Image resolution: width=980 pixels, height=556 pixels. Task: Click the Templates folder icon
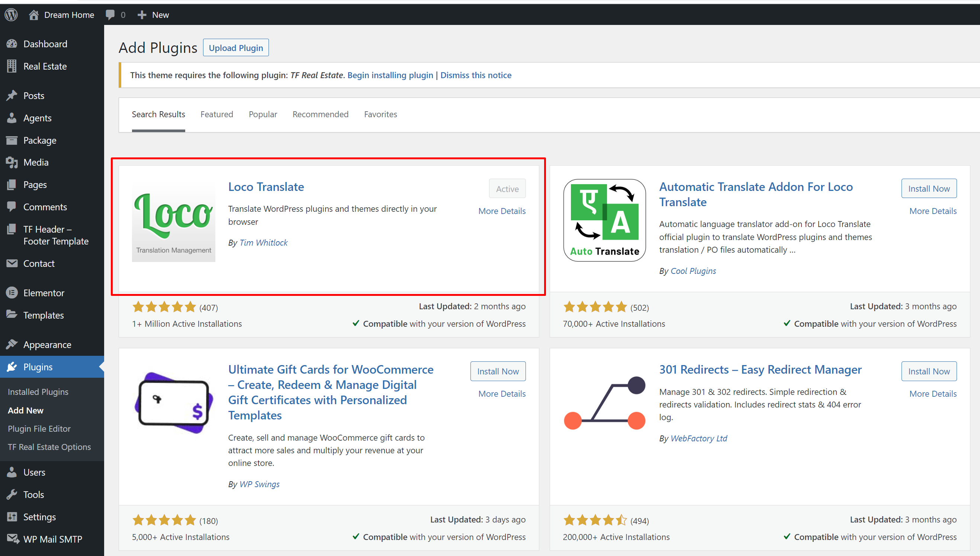12,315
